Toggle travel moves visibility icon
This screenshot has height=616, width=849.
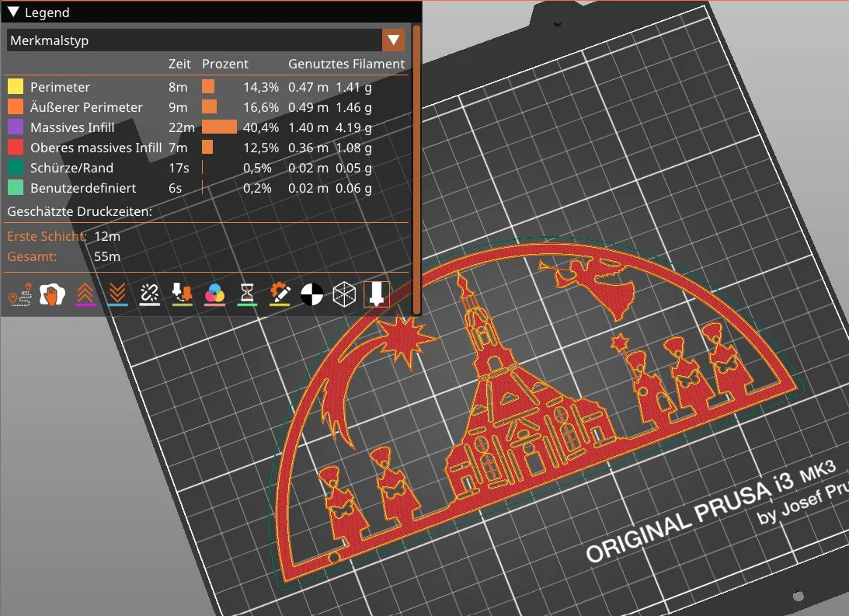tap(20, 294)
